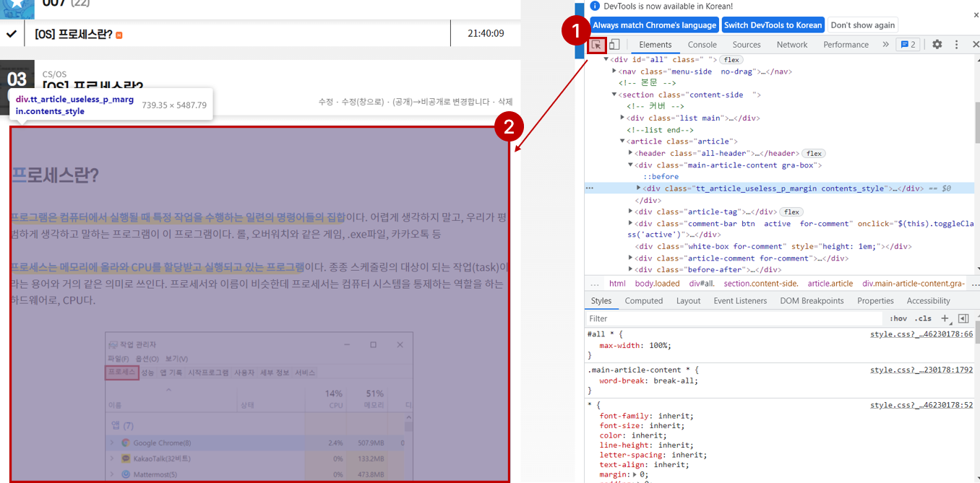Select section.content-side in the breadcrumb
The width and height of the screenshot is (980, 483).
(761, 284)
